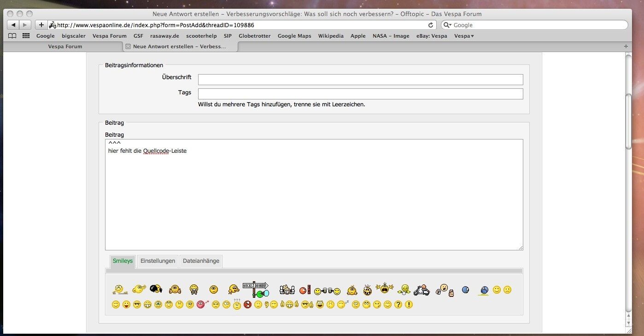
Task: Open the Top Sites grid icon
Action: (x=26, y=36)
